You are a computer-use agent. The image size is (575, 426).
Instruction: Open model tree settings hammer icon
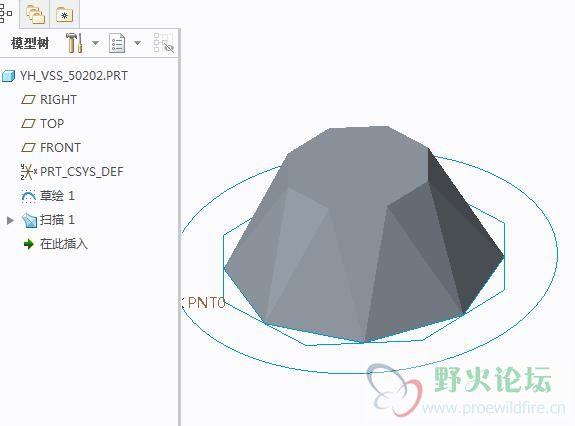74,43
